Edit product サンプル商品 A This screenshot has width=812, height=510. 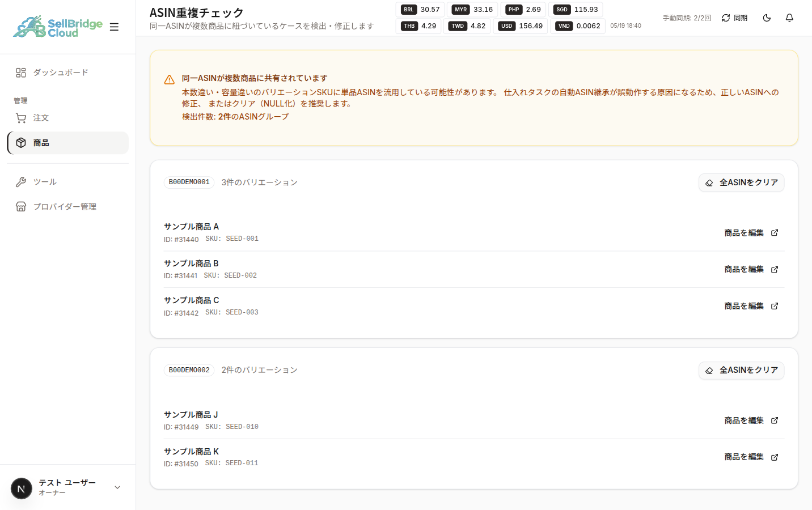tap(751, 233)
